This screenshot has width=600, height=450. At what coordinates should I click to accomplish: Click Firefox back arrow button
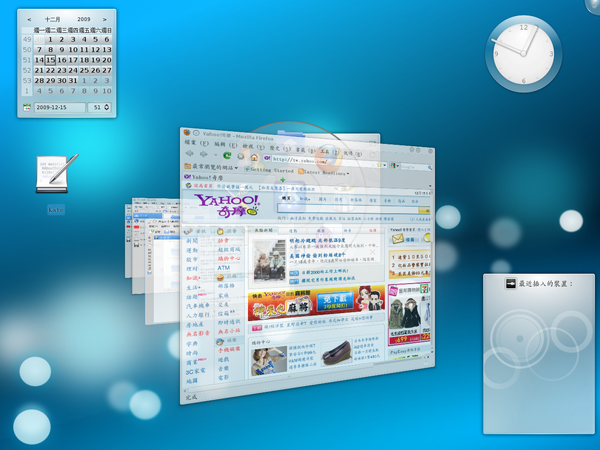(190, 153)
